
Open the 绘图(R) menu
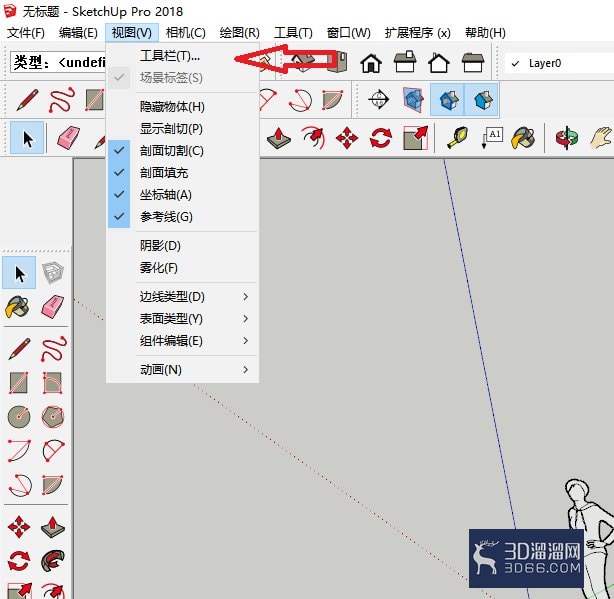click(x=240, y=32)
